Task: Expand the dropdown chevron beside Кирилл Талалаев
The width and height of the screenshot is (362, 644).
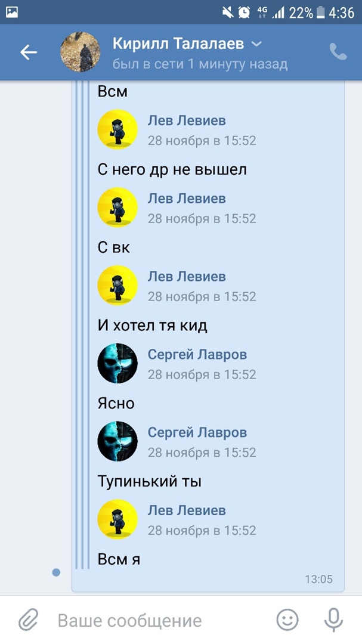Action: click(x=256, y=44)
